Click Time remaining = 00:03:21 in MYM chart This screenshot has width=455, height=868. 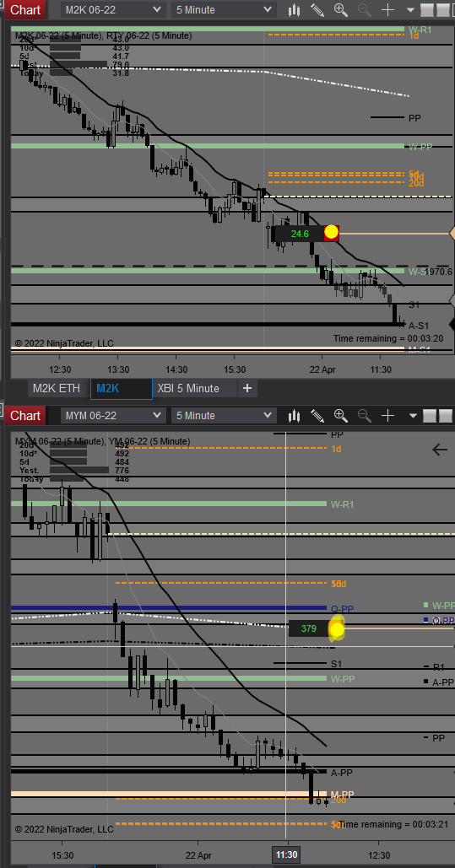(393, 824)
